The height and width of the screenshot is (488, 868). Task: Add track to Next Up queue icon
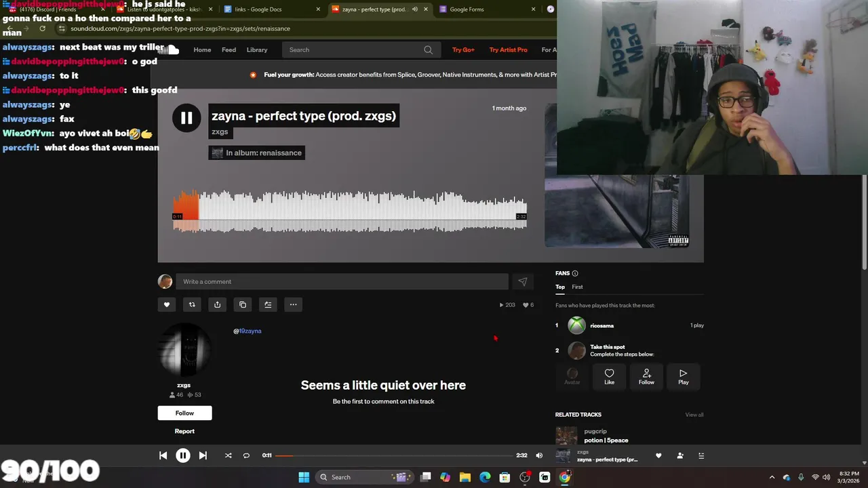[x=268, y=304]
